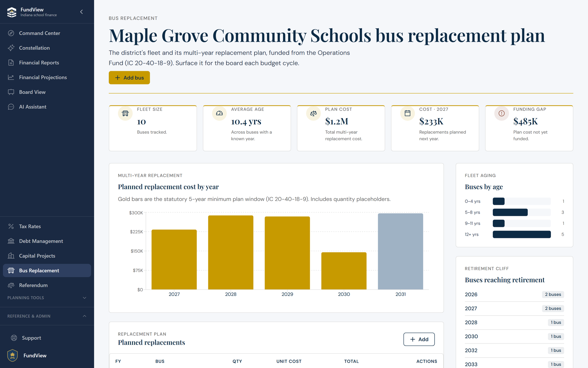Image resolution: width=588 pixels, height=368 pixels.
Task: Click the FundView shield badge icon
Action: (x=13, y=355)
